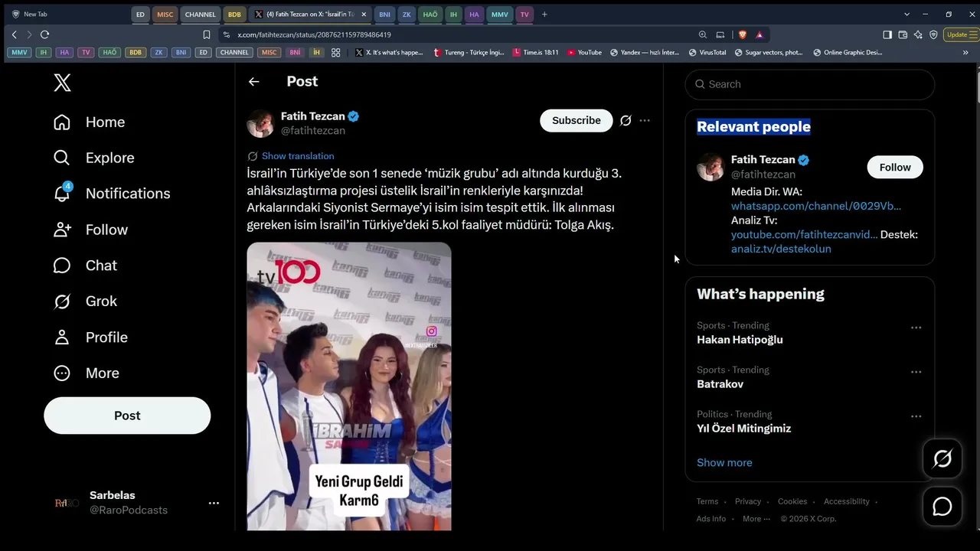Open options for Batrakov trend
The height and width of the screenshot is (551, 980).
tap(916, 372)
